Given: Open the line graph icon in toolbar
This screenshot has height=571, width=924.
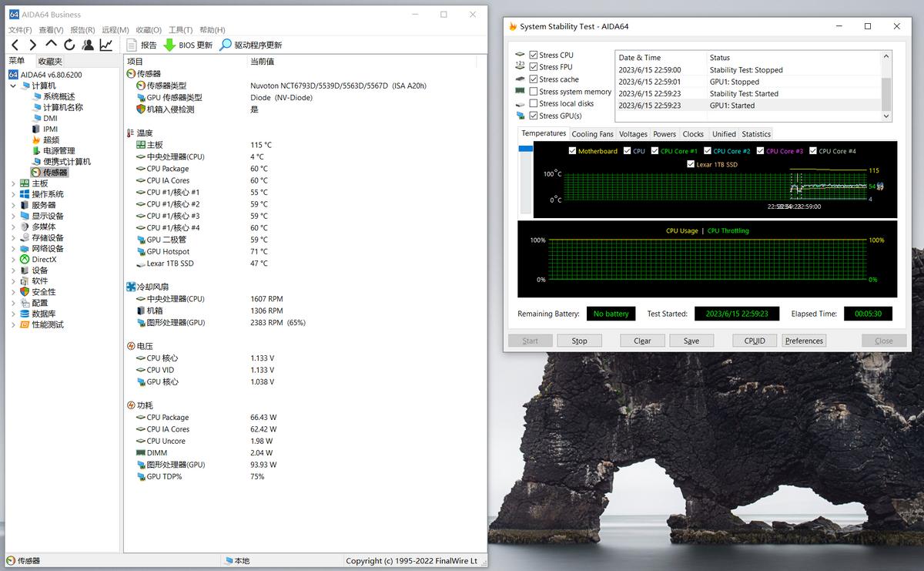Looking at the screenshot, I should coord(106,45).
